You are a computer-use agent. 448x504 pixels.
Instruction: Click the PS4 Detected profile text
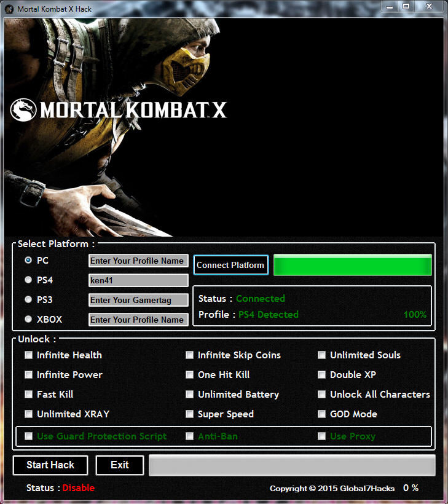(x=269, y=314)
